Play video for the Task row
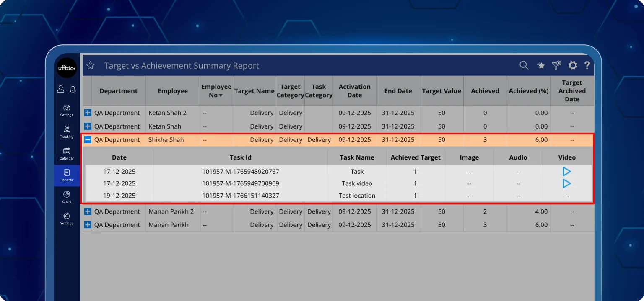This screenshot has height=301, width=644. [566, 172]
